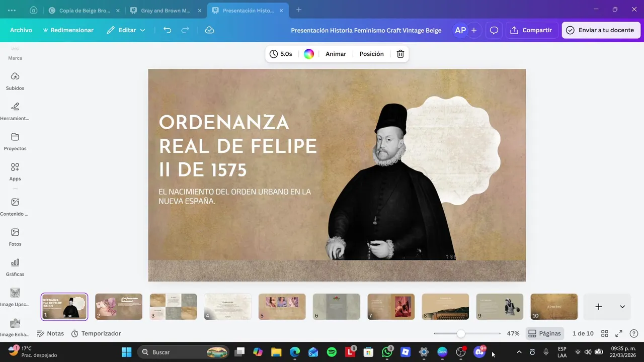
Task: Open File Explorer from the taskbar
Action: click(276, 352)
